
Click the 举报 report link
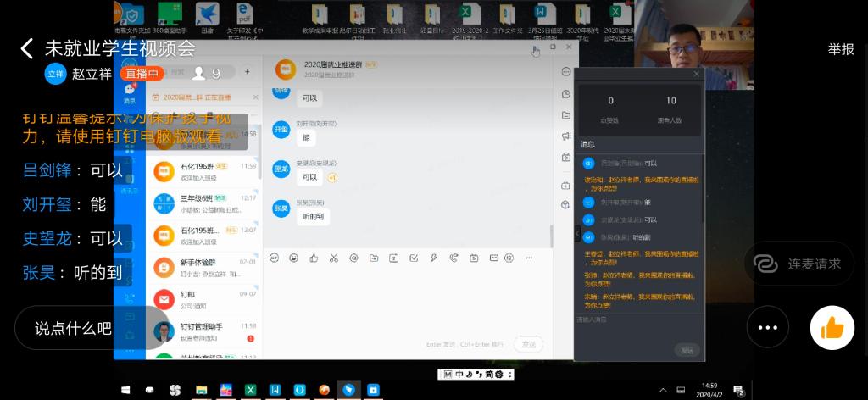[840, 49]
